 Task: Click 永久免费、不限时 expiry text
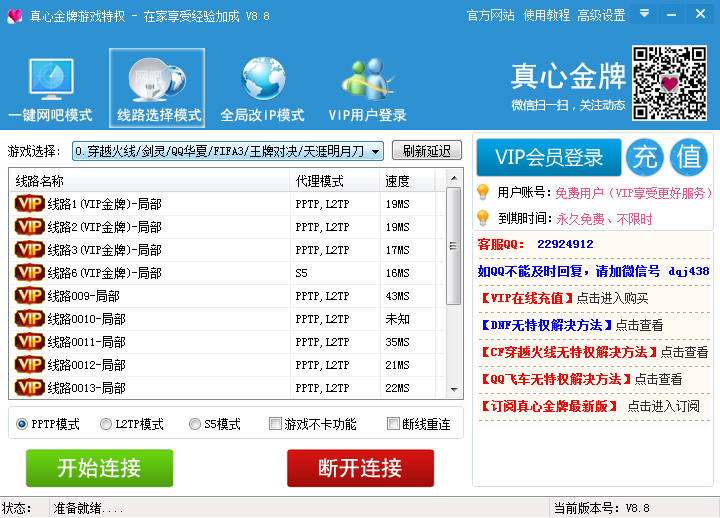click(x=604, y=219)
